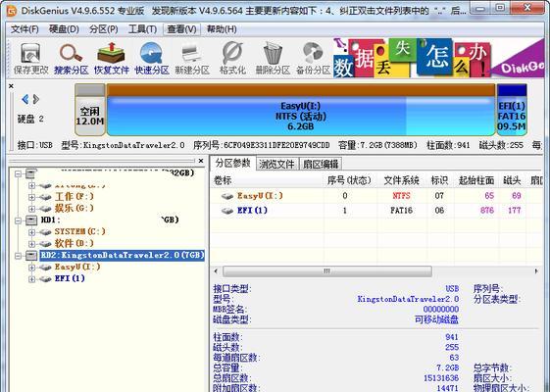The height and width of the screenshot is (392, 550).
Task: Select SYSTEM(C:) in the tree
Action: [79, 231]
